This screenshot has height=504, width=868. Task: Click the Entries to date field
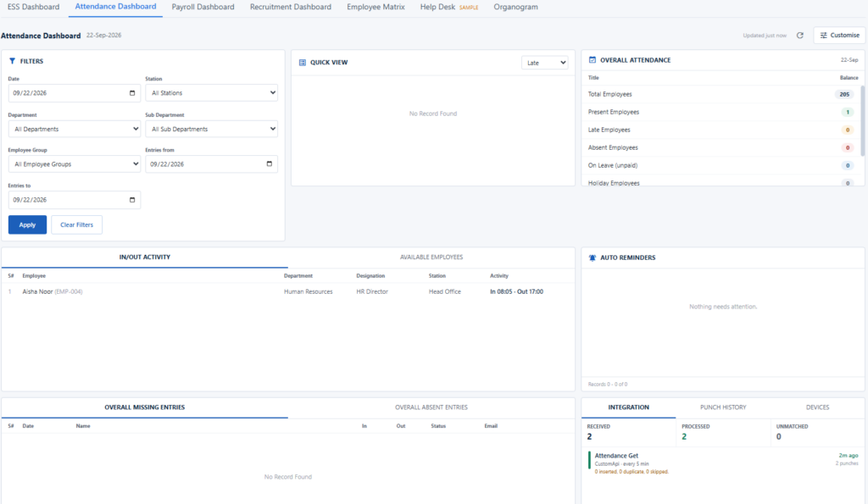[75, 200]
